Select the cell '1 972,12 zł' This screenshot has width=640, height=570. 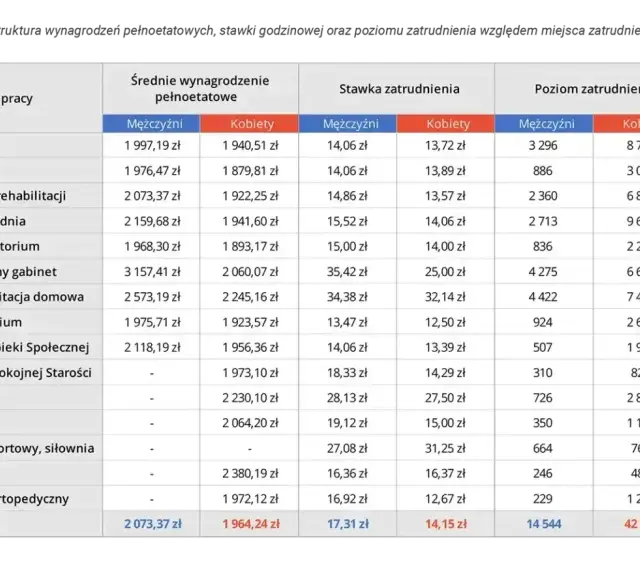(x=250, y=499)
